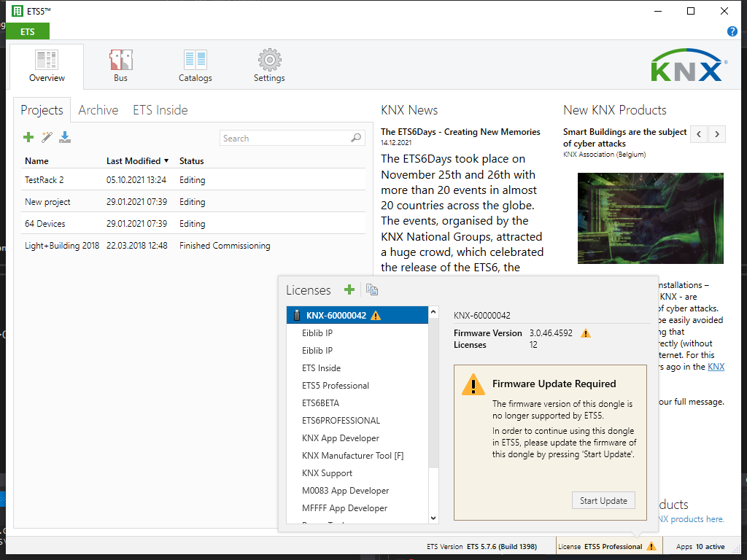Sort projects by Name column
The image size is (747, 560).
click(36, 161)
